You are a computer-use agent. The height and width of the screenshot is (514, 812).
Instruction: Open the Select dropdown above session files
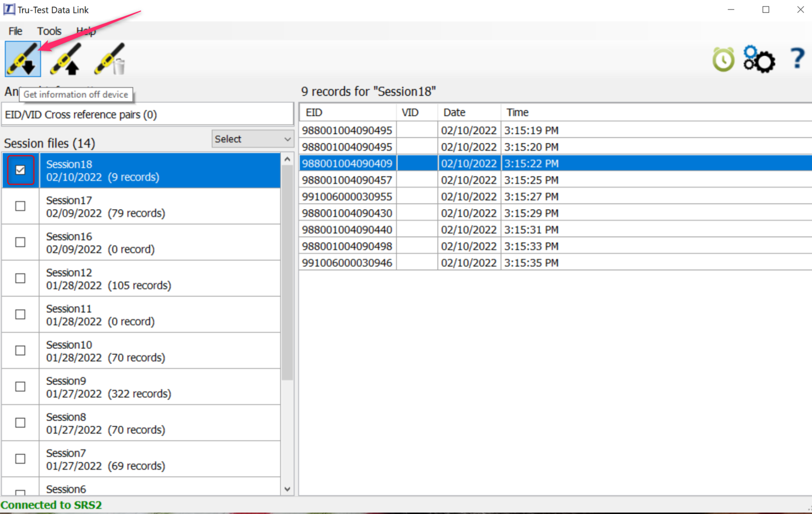[x=253, y=139]
